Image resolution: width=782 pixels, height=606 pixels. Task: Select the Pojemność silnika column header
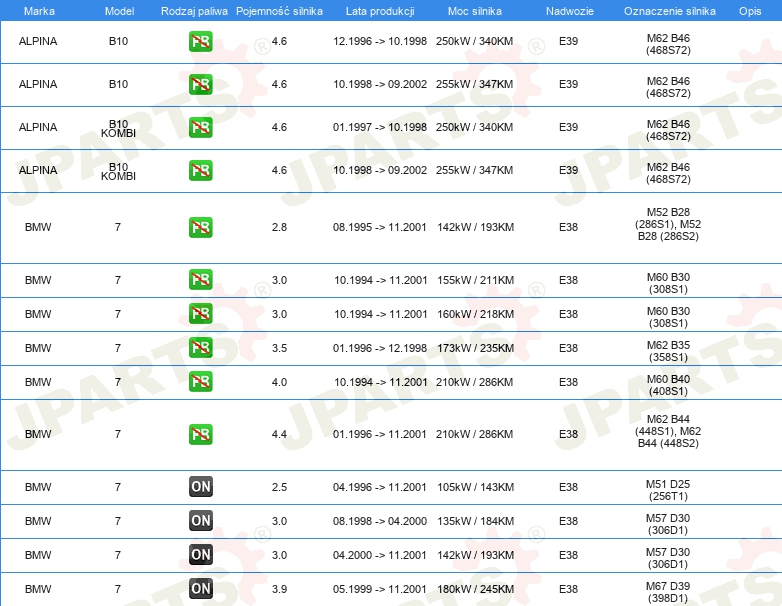coord(279,10)
